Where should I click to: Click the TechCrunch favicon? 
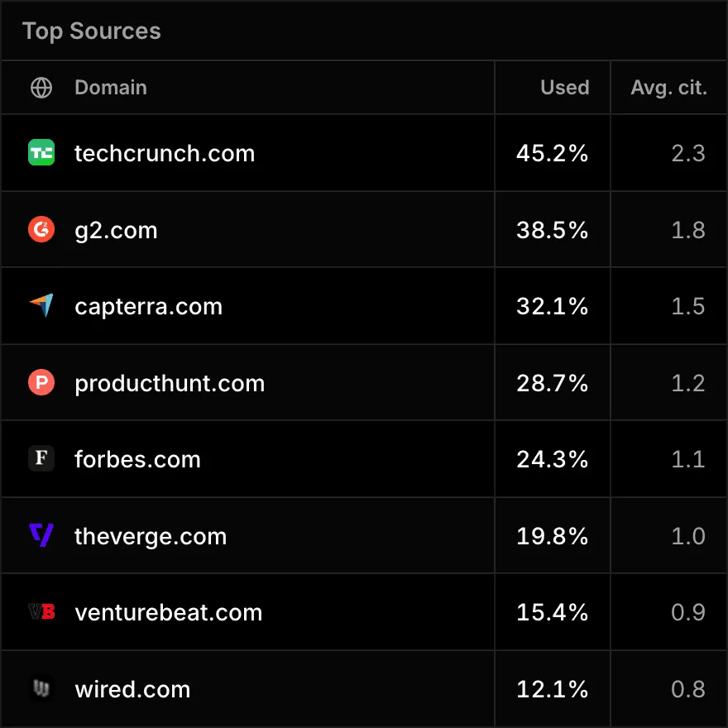(x=41, y=153)
